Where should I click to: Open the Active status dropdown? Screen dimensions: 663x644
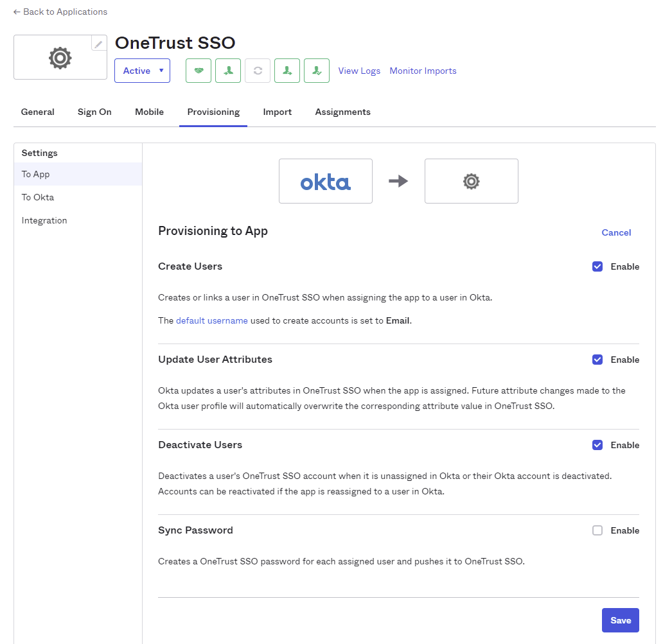coord(142,71)
